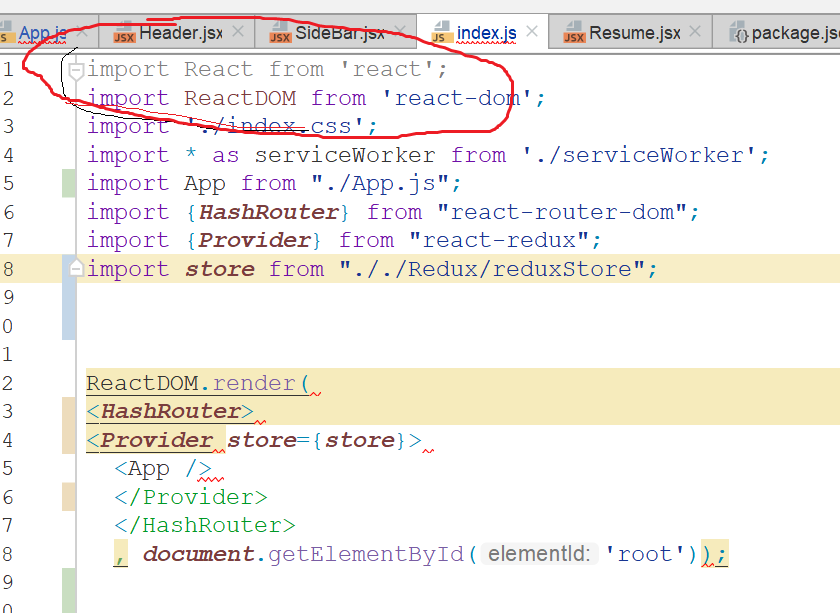Click the JSON file icon on package.json tab
The height and width of the screenshot is (613, 840).
(x=739, y=32)
